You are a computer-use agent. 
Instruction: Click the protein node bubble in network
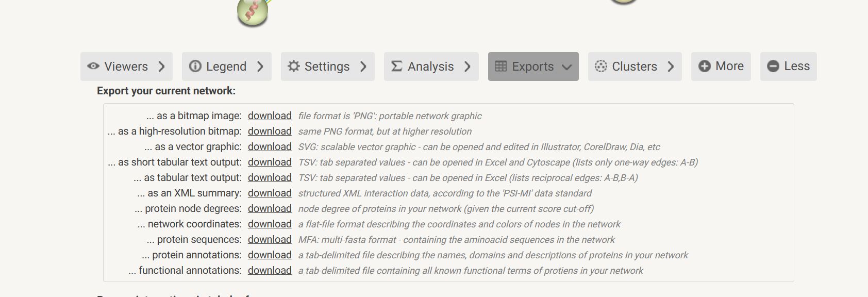253,12
